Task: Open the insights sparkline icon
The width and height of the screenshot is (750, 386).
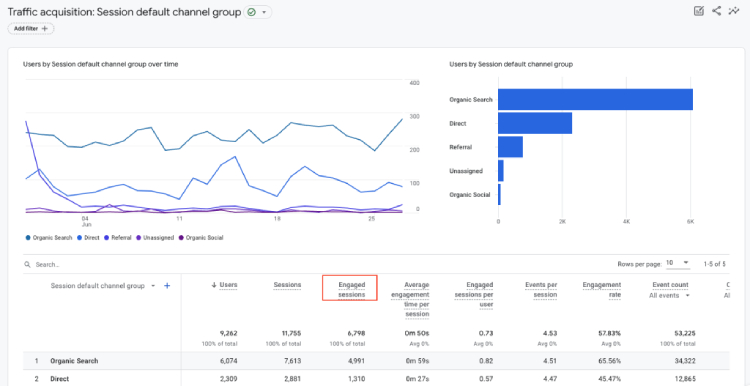Action: click(734, 11)
